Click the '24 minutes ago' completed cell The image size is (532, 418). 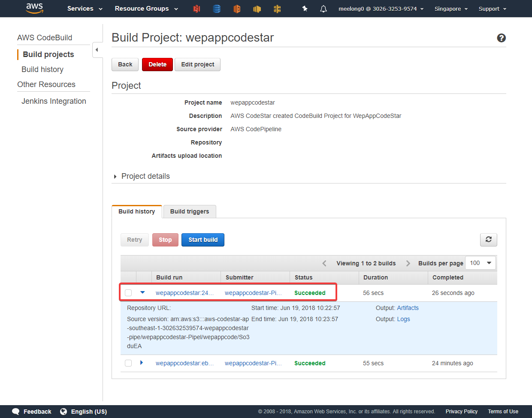[453, 363]
